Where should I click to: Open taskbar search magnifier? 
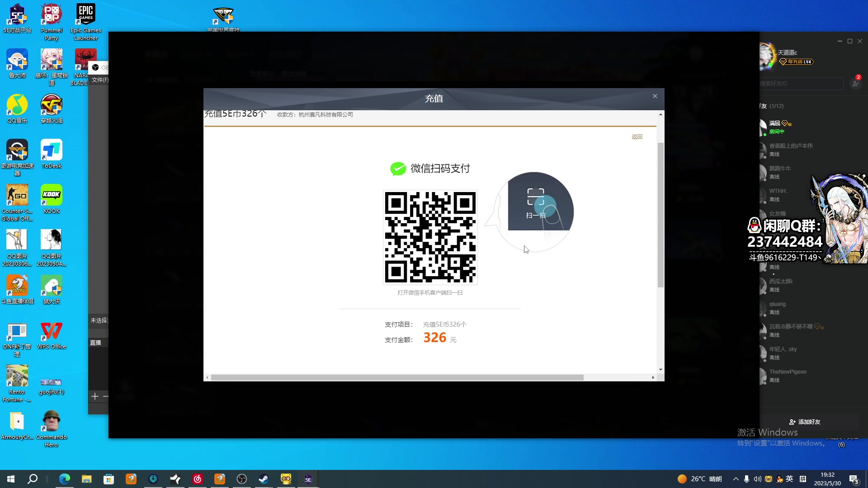[33, 479]
